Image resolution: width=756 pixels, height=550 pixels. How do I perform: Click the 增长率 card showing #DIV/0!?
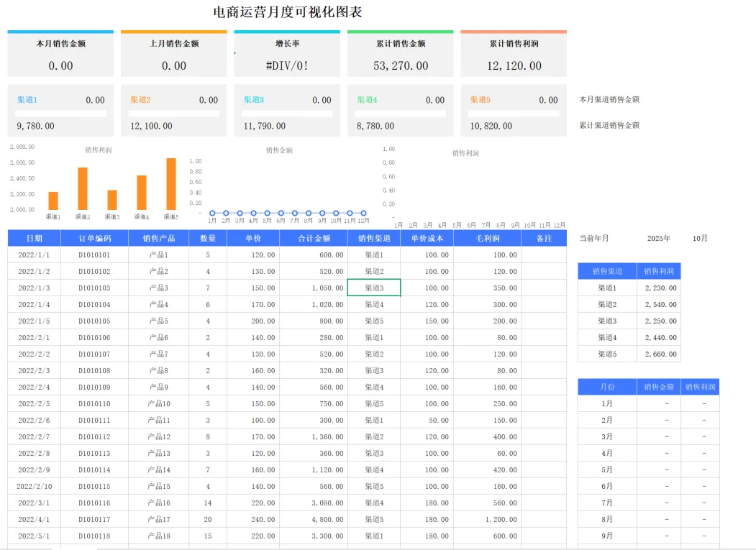pos(286,54)
